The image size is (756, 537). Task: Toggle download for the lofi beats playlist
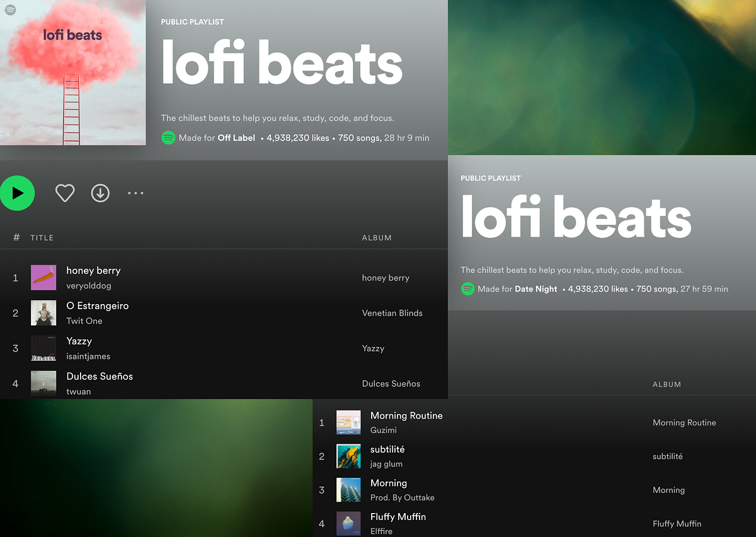point(100,193)
